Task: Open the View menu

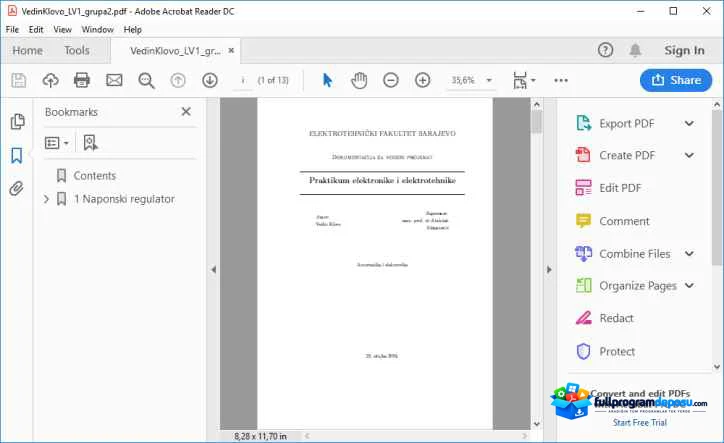Action: pos(62,30)
